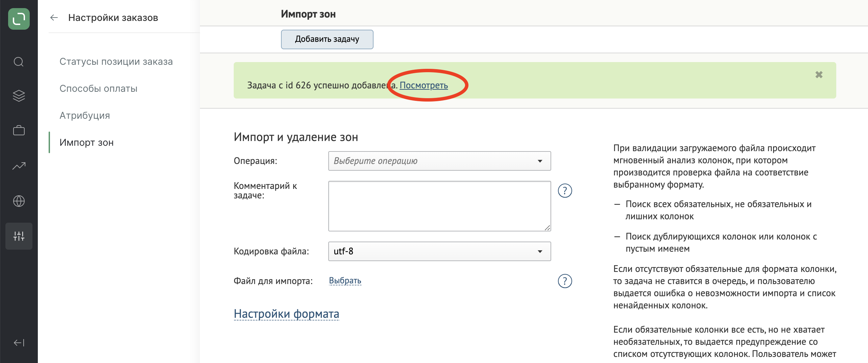Click help icon next to comment field
The height and width of the screenshot is (363, 868).
(565, 191)
